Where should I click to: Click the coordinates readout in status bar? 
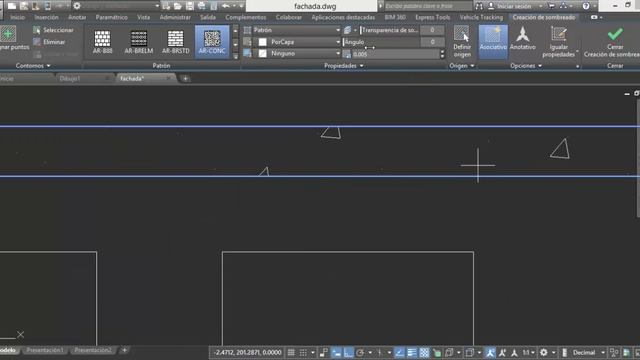tap(248, 352)
